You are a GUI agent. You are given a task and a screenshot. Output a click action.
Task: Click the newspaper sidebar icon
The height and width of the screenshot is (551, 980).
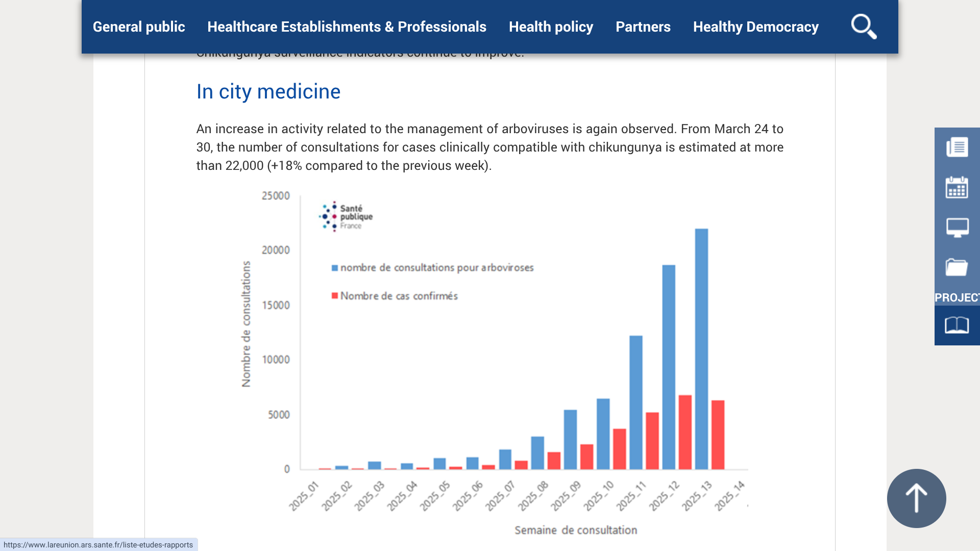tap(957, 147)
